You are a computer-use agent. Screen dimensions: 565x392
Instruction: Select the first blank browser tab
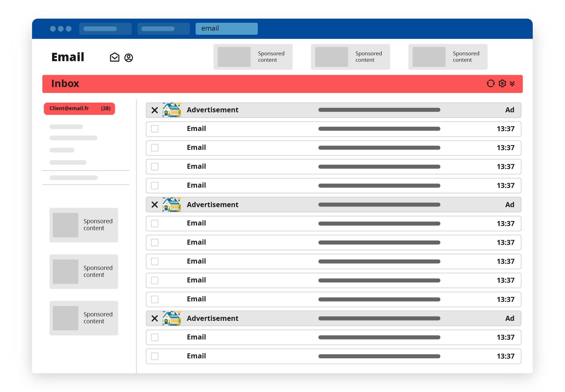coord(105,29)
